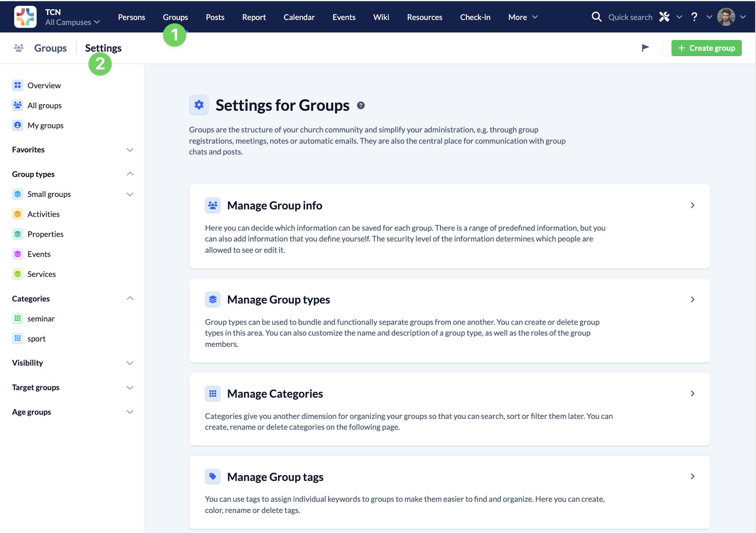Click the tools (crossed wrench) icon in header
Viewport: 756px width, 533px height.
click(x=664, y=17)
